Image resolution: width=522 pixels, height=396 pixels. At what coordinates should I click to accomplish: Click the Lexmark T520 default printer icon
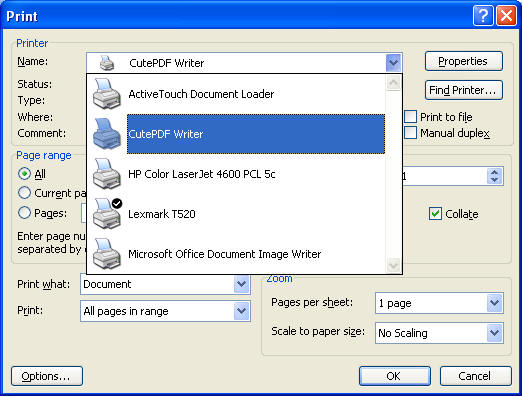coord(107,213)
